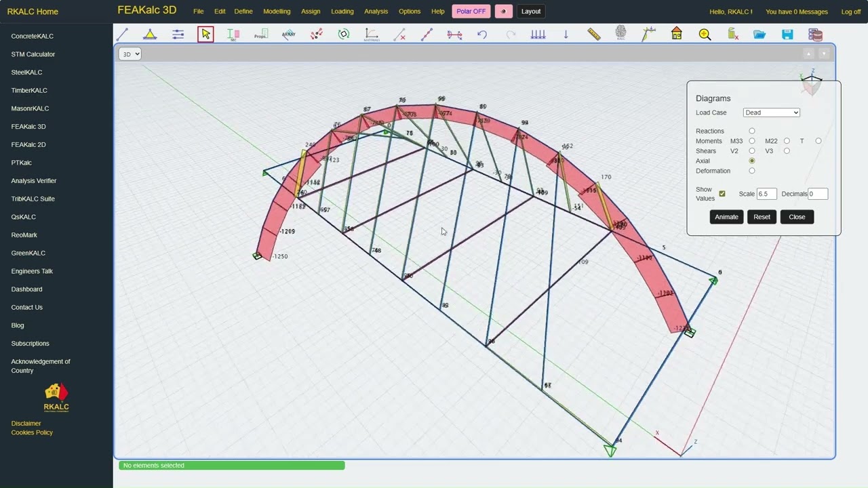The image size is (868, 488).
Task: Click the Layout button
Action: (531, 12)
